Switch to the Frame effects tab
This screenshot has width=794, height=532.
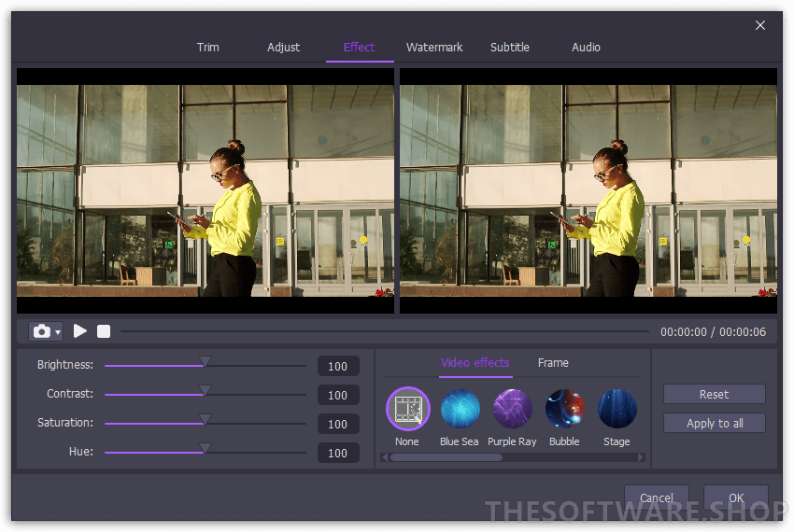[553, 363]
